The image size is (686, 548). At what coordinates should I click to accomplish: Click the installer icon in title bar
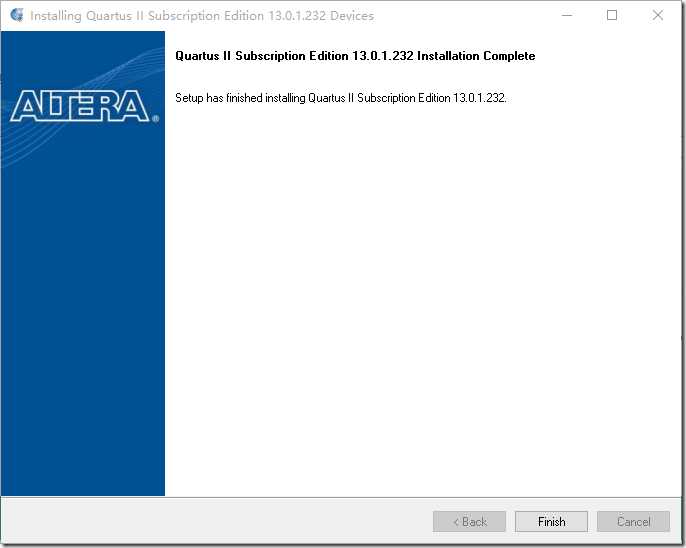[17, 15]
